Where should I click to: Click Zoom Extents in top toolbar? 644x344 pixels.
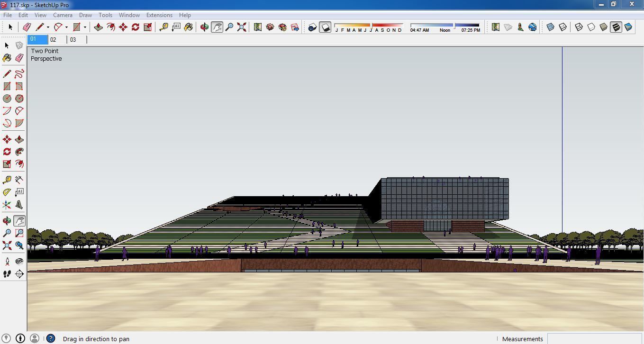tap(242, 27)
